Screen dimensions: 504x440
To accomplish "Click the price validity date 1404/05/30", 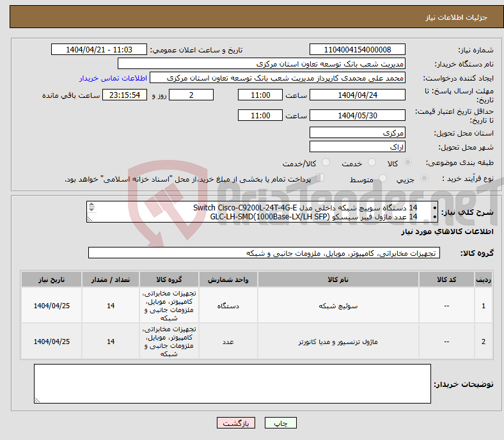I will [357, 115].
